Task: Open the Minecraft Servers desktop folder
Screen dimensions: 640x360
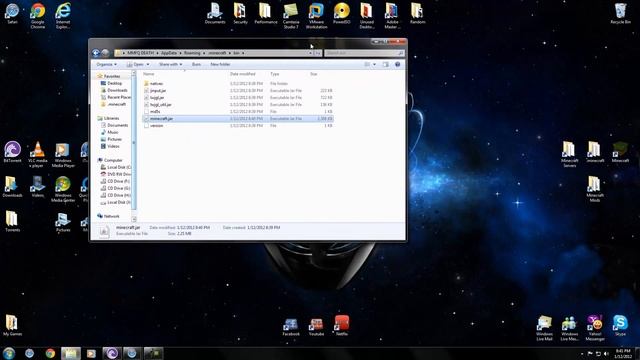Action: 569,154
